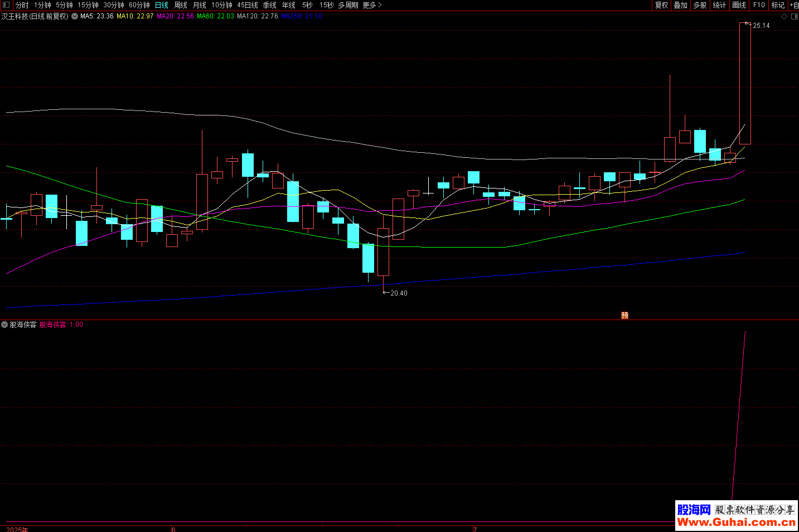Click the 股海侠客: 1.00 indicator value
Screen dimensions: 799x532
[x=61, y=325]
